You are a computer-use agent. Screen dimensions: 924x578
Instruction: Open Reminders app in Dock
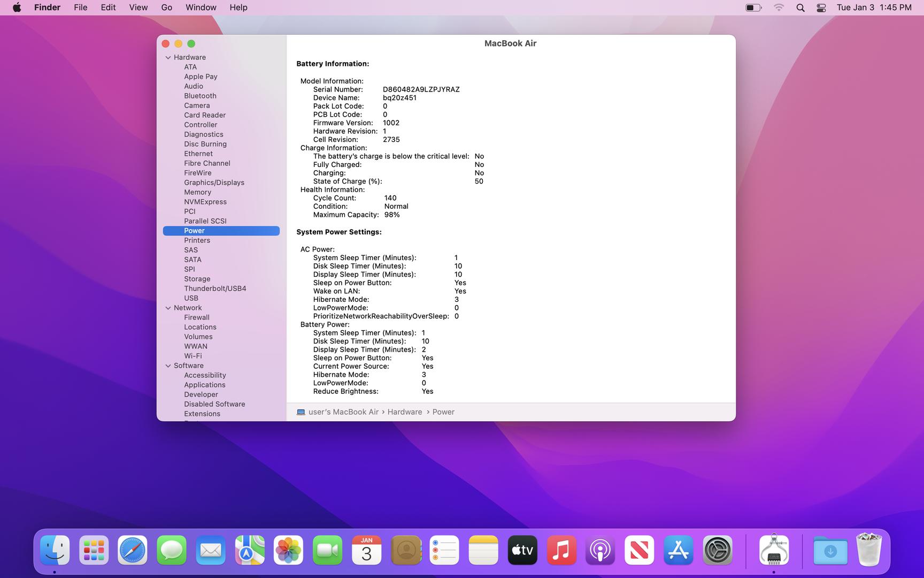[444, 550]
